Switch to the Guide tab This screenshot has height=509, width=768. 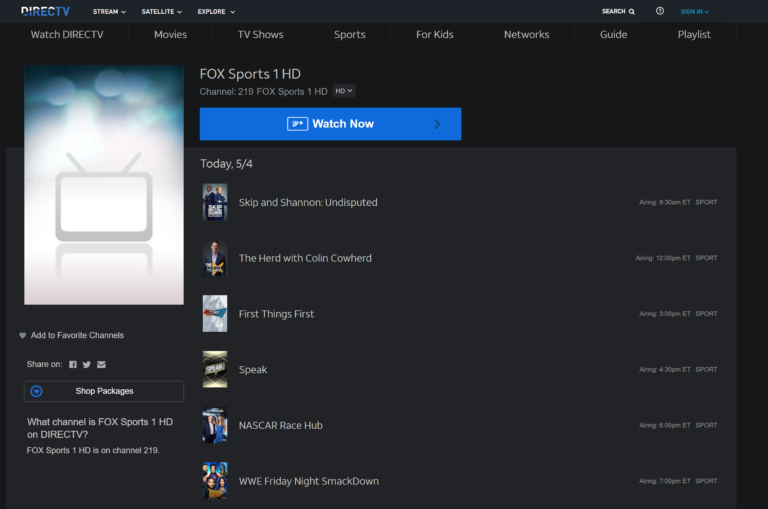tap(613, 34)
